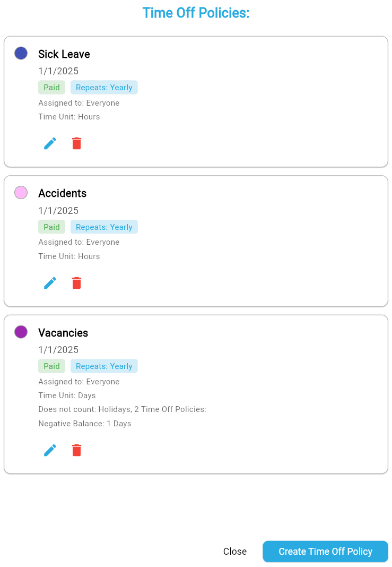This screenshot has height=567, width=392.
Task: Click the pink Accidents color dot
Action: click(21, 193)
